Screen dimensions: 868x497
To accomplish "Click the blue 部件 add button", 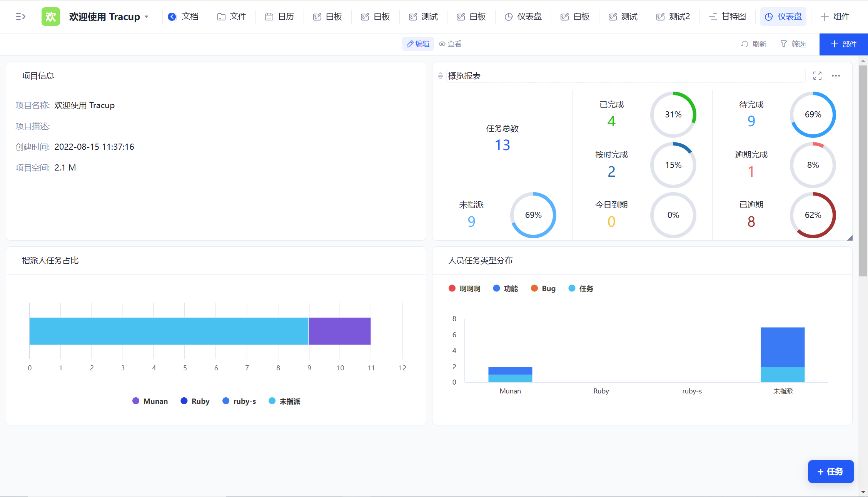I will [x=843, y=44].
